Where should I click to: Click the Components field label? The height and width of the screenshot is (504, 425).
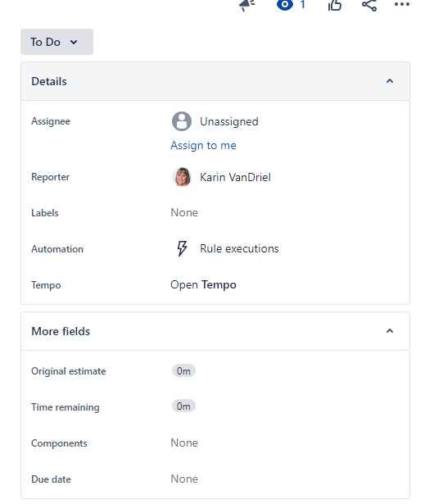(x=59, y=443)
